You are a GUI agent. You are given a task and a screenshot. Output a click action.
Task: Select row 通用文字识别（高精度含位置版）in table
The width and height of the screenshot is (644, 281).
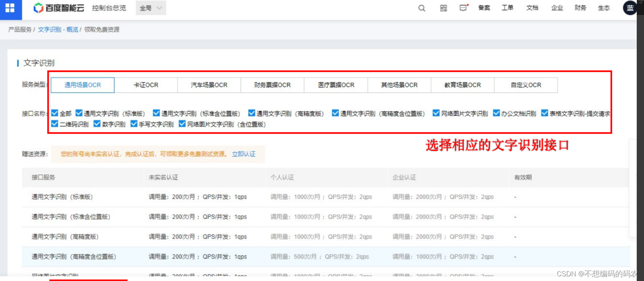(326, 257)
